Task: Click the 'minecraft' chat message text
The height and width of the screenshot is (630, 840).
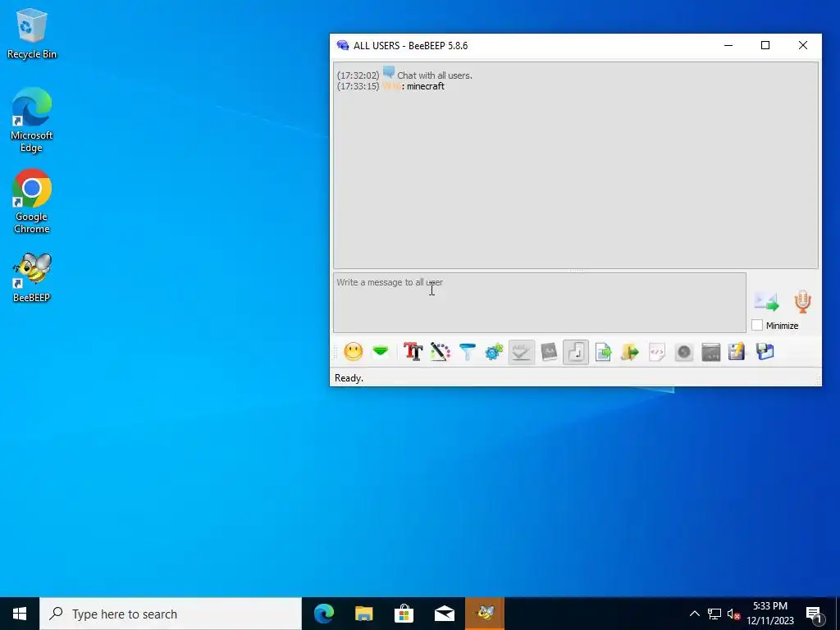Action: pos(426,86)
